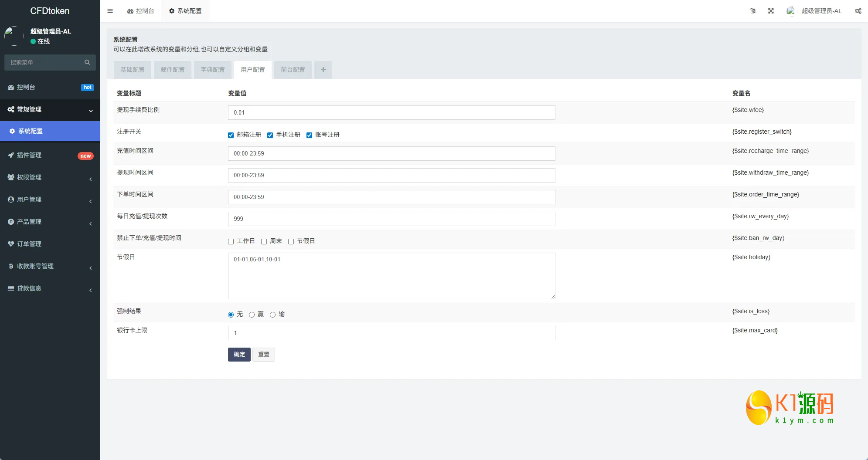
Task: Uncheck the 邮箱注册 checkbox
Action: (x=231, y=135)
